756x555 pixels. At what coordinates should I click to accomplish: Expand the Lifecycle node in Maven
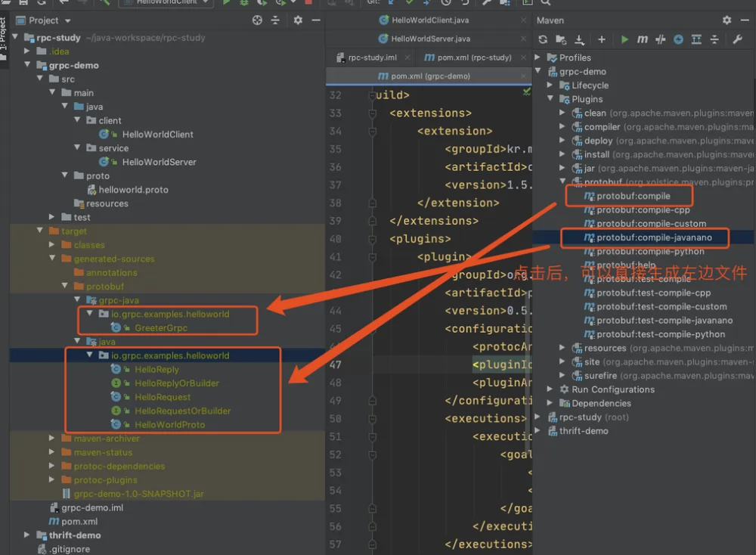550,85
